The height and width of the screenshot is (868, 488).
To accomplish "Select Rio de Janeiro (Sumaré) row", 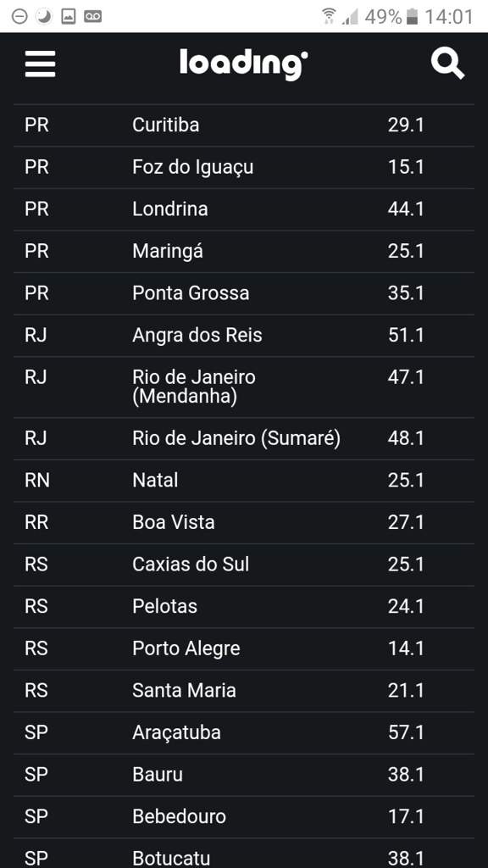I will (244, 438).
